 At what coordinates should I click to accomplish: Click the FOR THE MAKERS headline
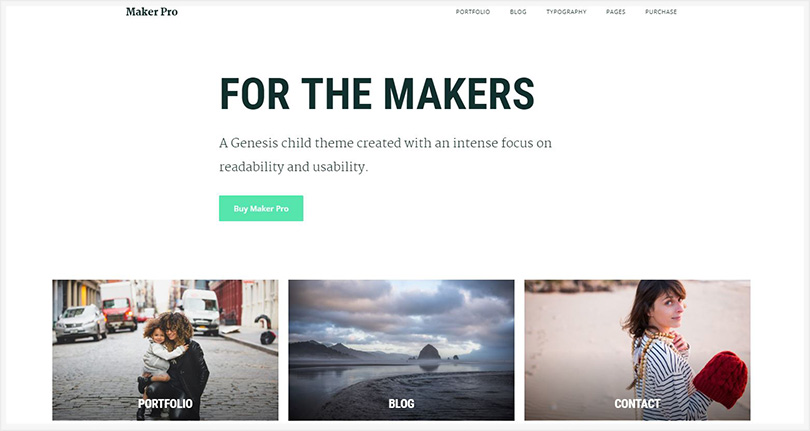pos(377,94)
